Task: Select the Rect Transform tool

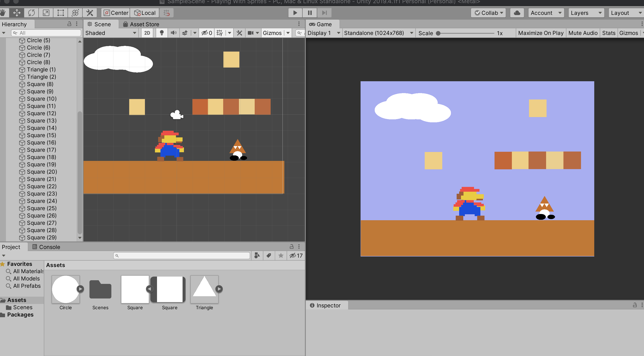Action: click(60, 13)
